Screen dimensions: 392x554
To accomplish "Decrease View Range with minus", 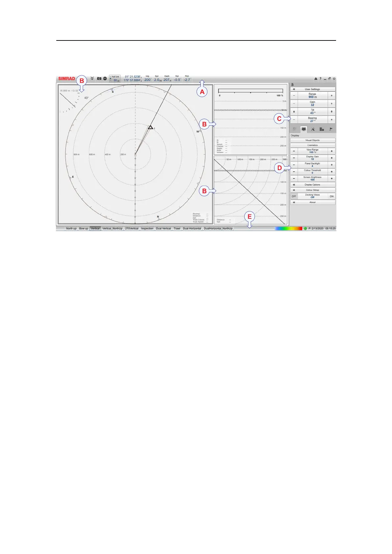I will coord(294,151).
